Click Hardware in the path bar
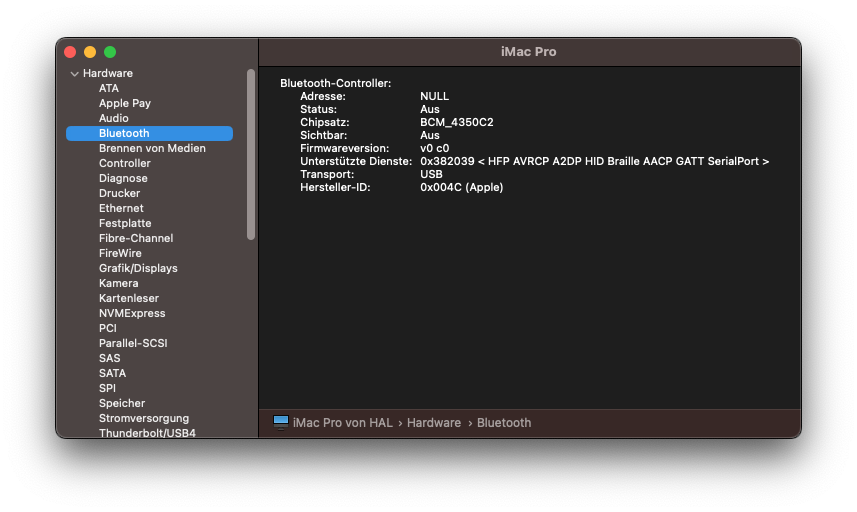This screenshot has width=857, height=512. pyautogui.click(x=434, y=423)
